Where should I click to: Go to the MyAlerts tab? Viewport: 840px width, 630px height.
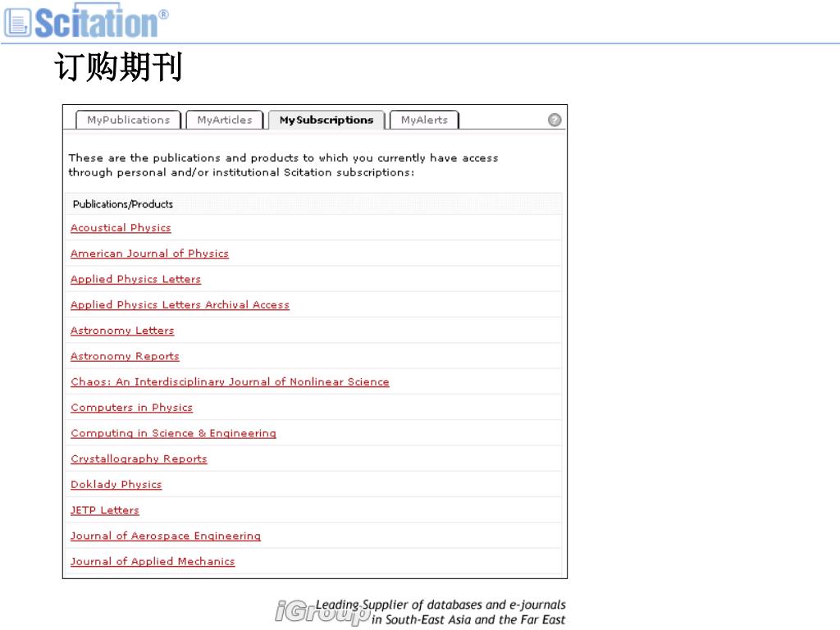pyautogui.click(x=424, y=120)
